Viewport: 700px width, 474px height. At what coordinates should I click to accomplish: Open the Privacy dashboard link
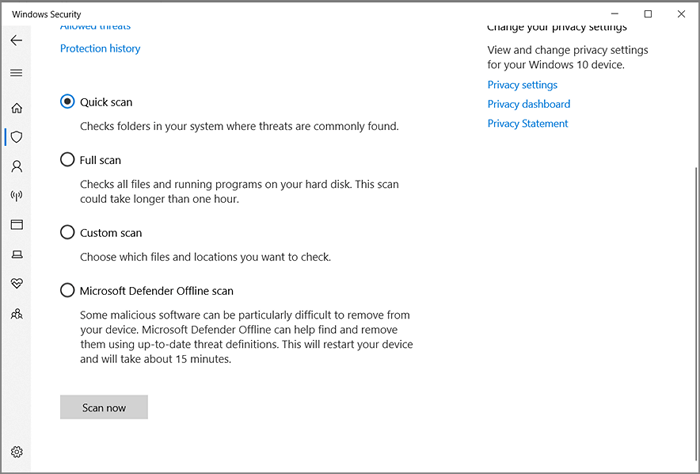[528, 104]
